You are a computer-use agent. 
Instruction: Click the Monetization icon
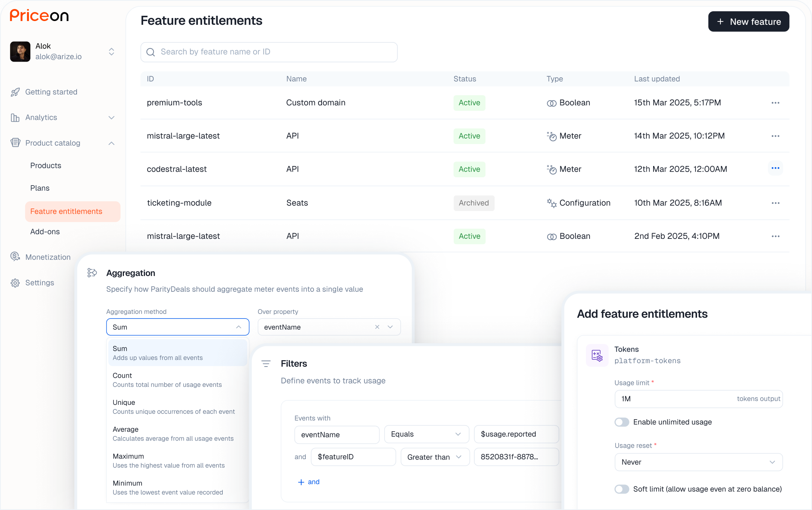[x=15, y=257]
